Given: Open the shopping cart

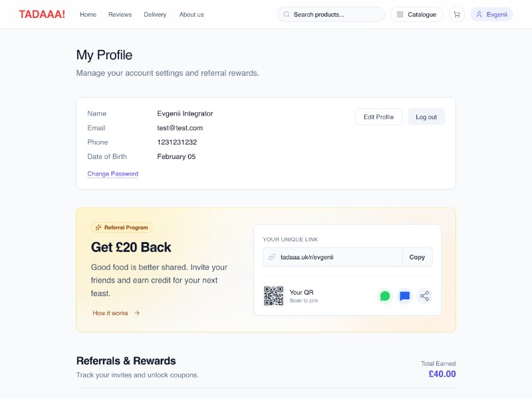Looking at the screenshot, I should tap(457, 15).
